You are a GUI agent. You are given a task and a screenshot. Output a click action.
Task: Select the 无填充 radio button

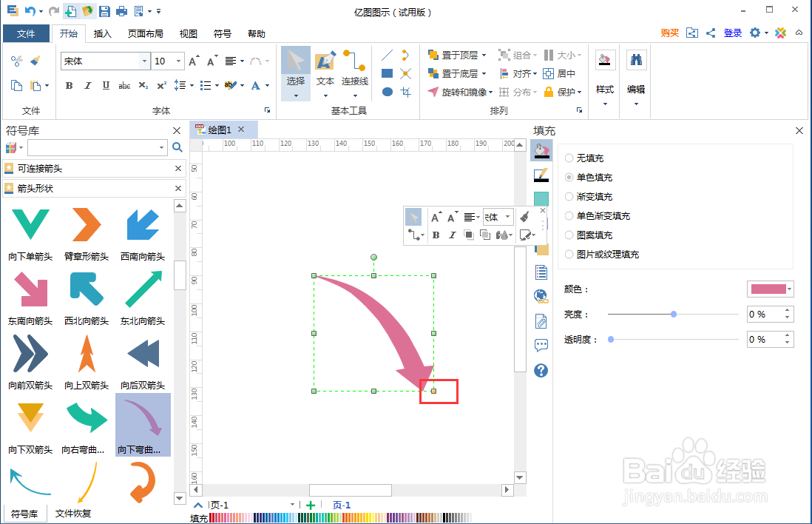569,158
